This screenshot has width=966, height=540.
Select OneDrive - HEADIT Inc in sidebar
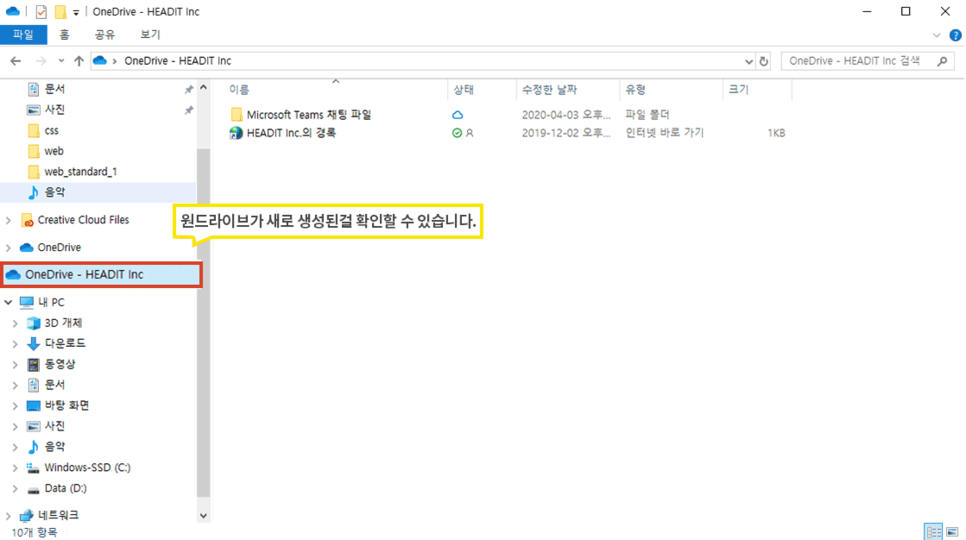pyautogui.click(x=102, y=275)
